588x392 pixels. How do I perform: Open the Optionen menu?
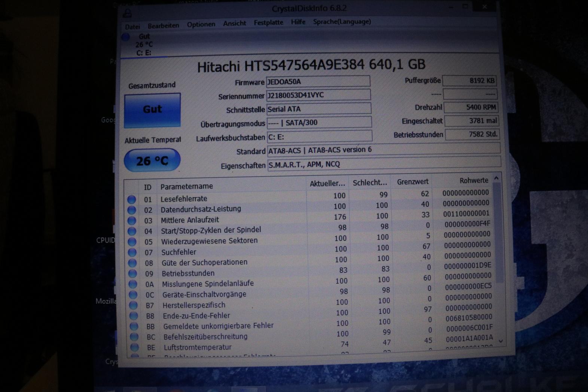(x=201, y=24)
